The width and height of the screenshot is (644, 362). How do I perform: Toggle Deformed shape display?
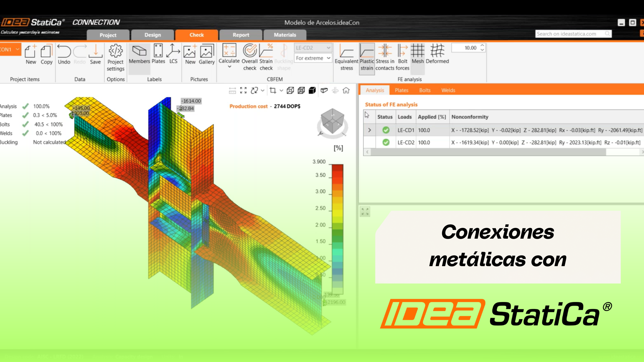[x=437, y=54]
